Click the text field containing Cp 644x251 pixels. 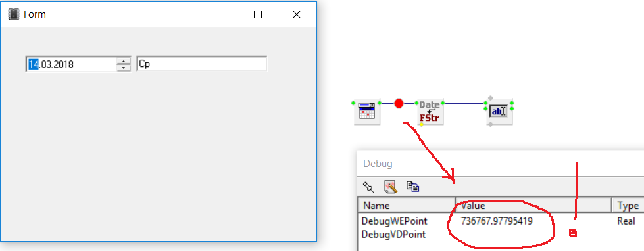tap(202, 64)
